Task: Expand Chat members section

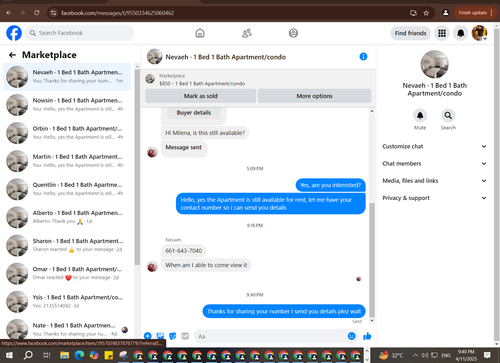Action: (434, 163)
